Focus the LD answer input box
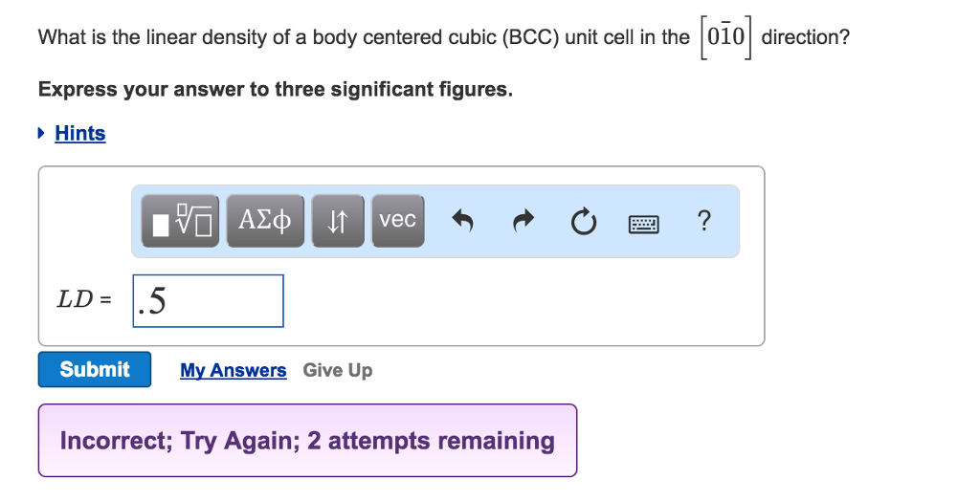This screenshot has height=501, width=980. coord(208,301)
